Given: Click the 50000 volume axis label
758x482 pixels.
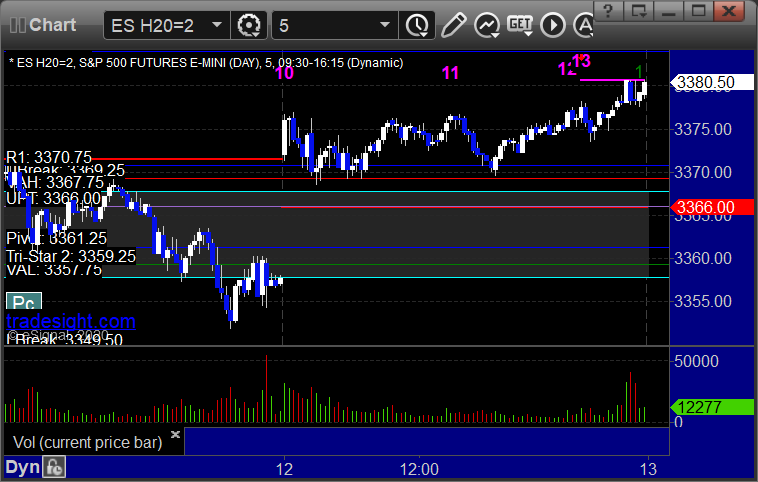Looking at the screenshot, I should point(696,361).
